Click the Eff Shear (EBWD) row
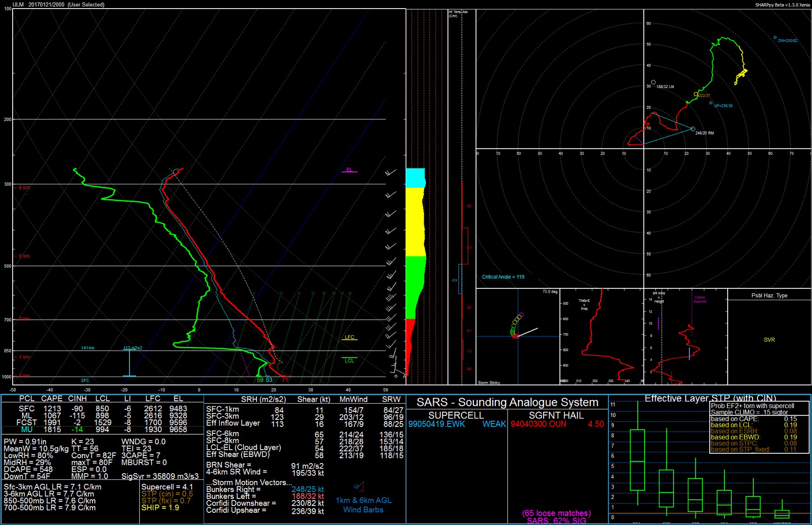This screenshot has width=812, height=525. (304, 455)
